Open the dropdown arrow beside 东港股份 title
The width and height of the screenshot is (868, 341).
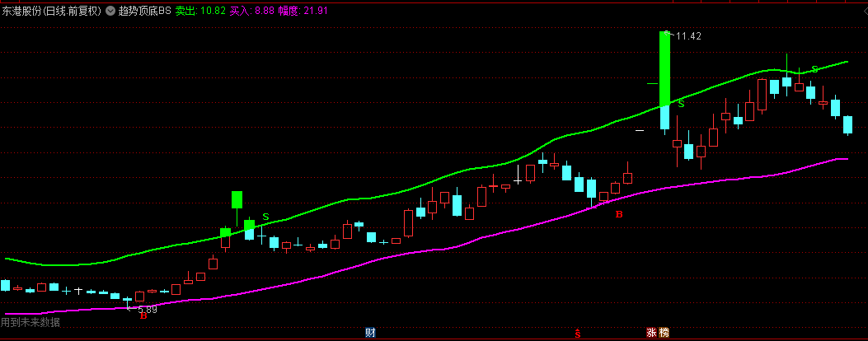click(x=110, y=11)
